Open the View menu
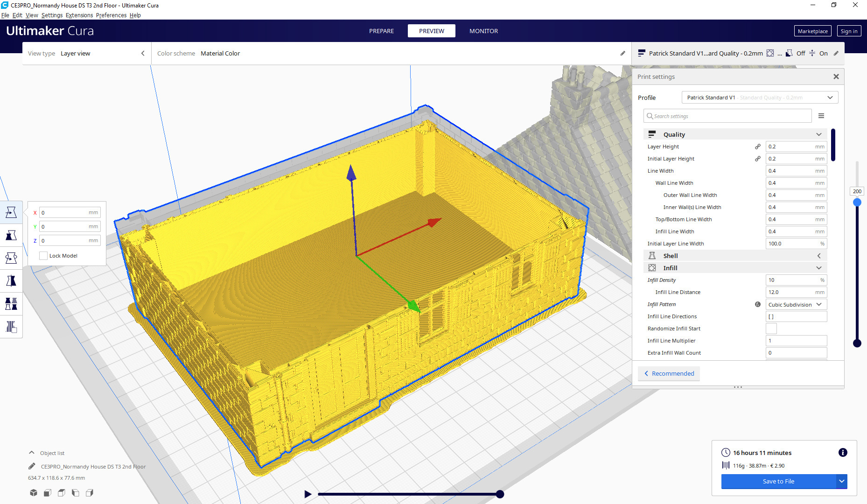 32,15
